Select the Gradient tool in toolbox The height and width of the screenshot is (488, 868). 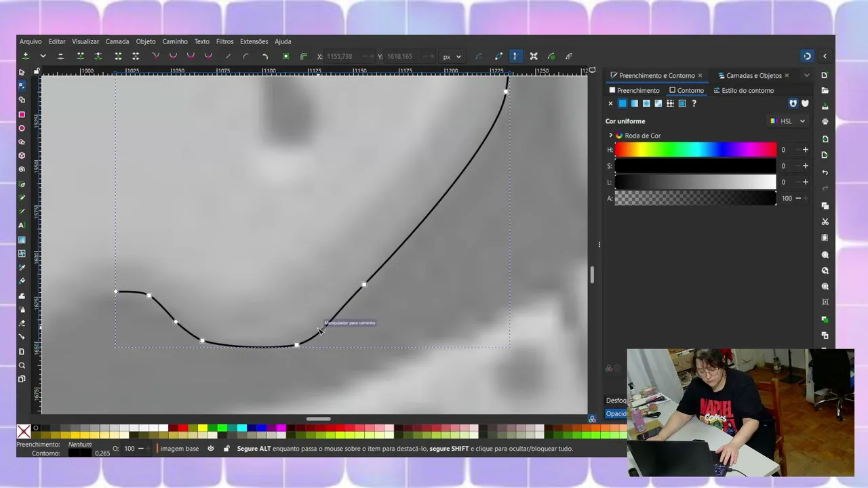(x=22, y=239)
